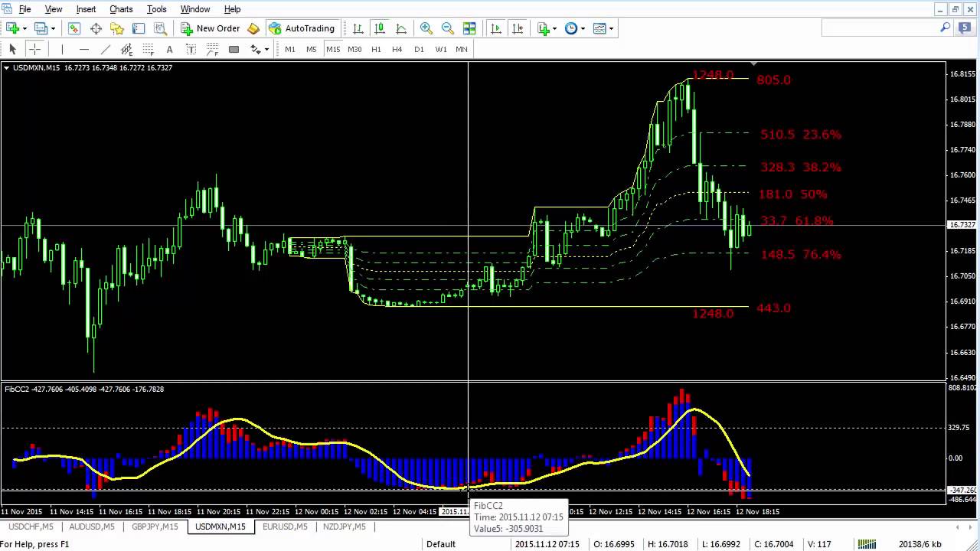Open the Profiles icon
This screenshot has width=980, height=551.
point(41,28)
